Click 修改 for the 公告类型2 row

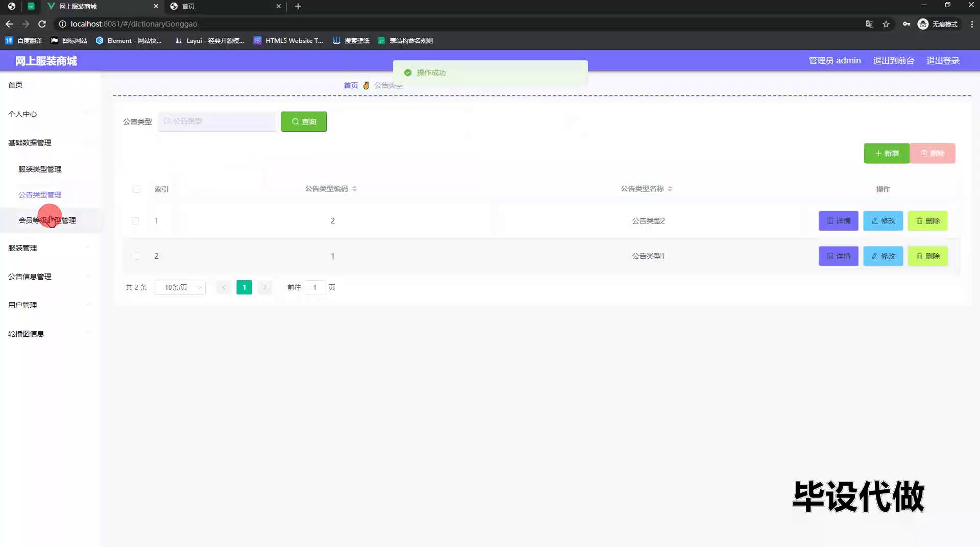pos(883,221)
